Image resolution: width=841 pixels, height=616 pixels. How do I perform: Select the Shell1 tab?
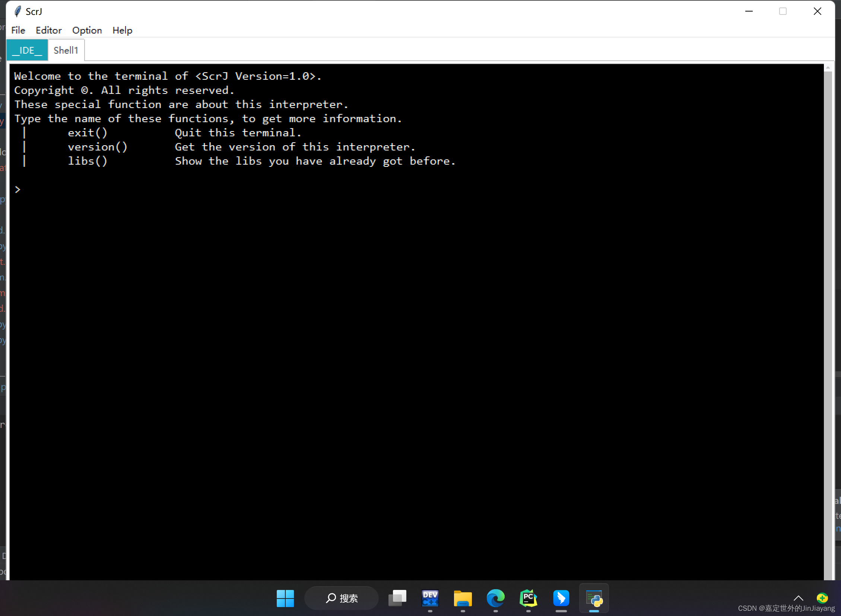(66, 50)
